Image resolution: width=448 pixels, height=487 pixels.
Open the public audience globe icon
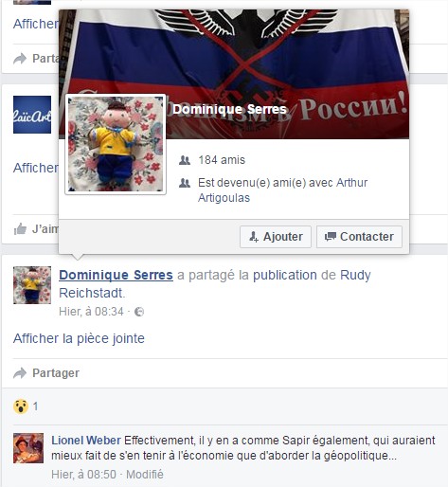tap(139, 312)
